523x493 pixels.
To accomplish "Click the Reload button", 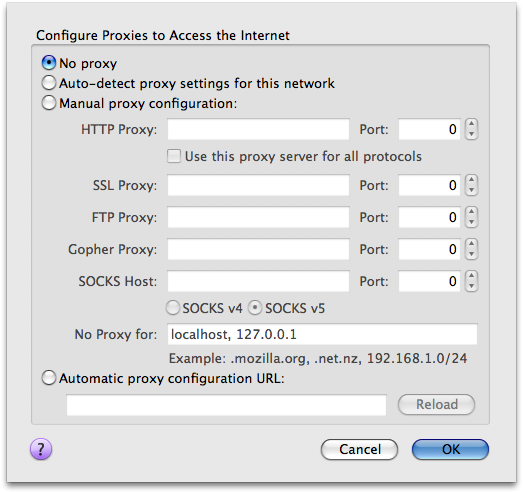I will (x=436, y=405).
